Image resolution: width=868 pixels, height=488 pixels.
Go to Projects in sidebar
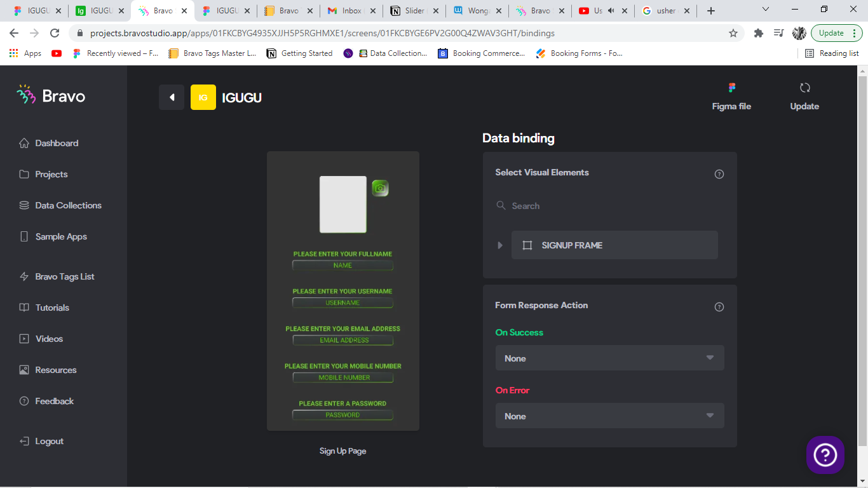pos(43,174)
